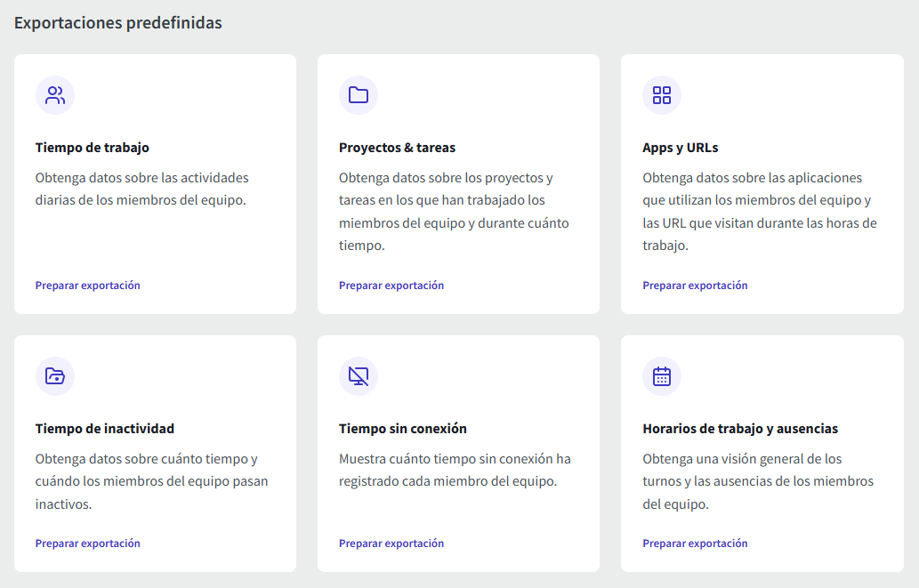Open Preparar exportación under Proyectos & tareas
Viewport: 919px width, 588px height.
pos(391,286)
